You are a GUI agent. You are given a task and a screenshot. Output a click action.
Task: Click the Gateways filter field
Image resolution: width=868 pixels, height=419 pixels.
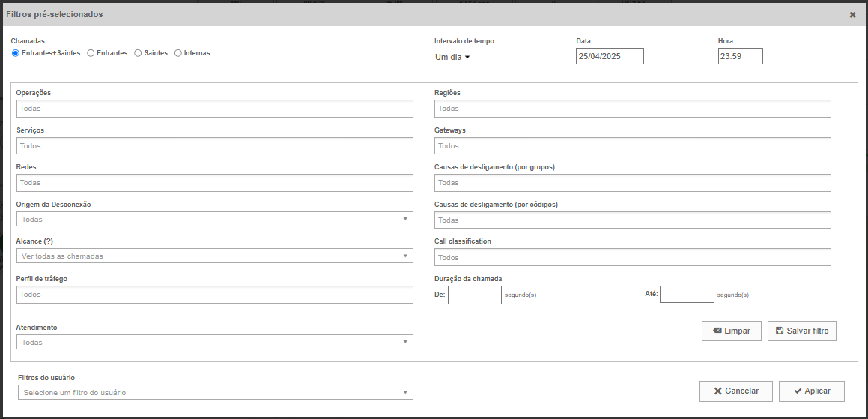[632, 145]
